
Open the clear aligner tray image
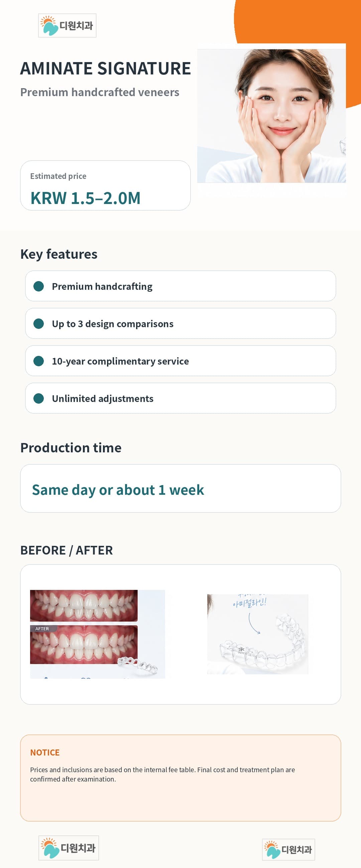coord(257,634)
